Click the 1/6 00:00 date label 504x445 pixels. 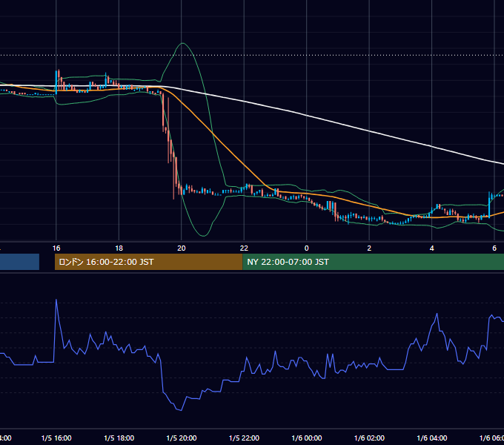[307, 438]
